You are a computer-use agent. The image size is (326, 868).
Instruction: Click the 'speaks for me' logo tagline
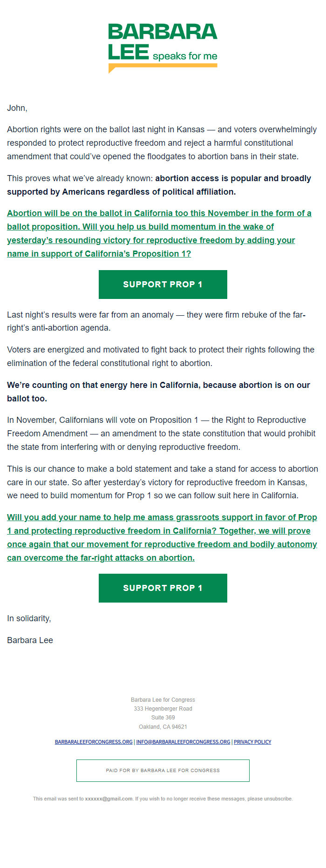pyautogui.click(x=185, y=56)
